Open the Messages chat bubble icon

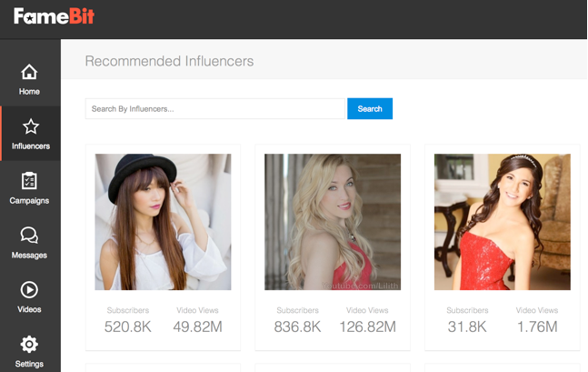click(29, 236)
